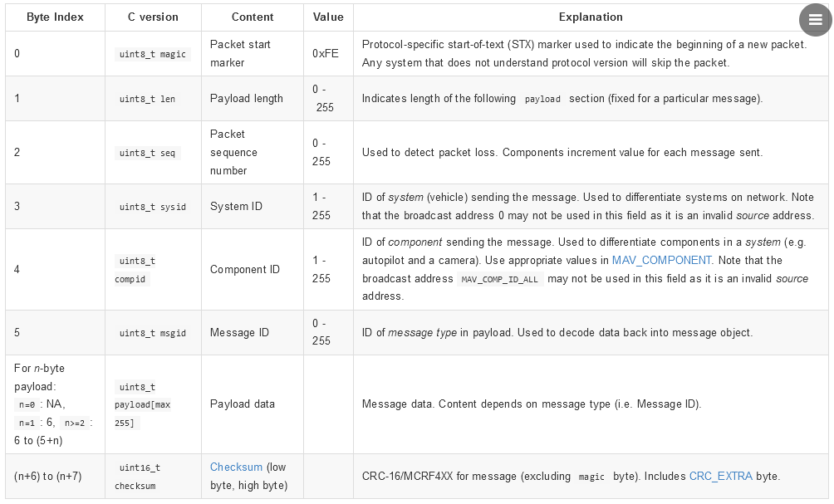This screenshot has height=504, width=834.
Task: Click the C version column header
Action: tap(153, 17)
